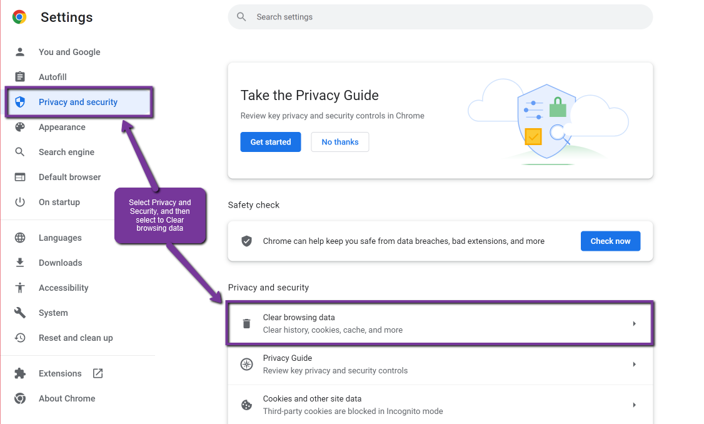Open Default browser settings
704x424 pixels.
pos(70,177)
